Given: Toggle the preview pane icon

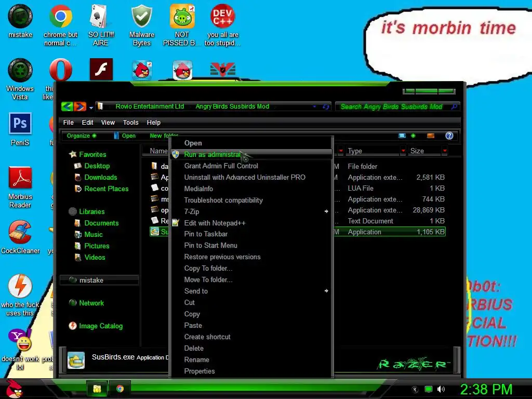Looking at the screenshot, I should [431, 136].
